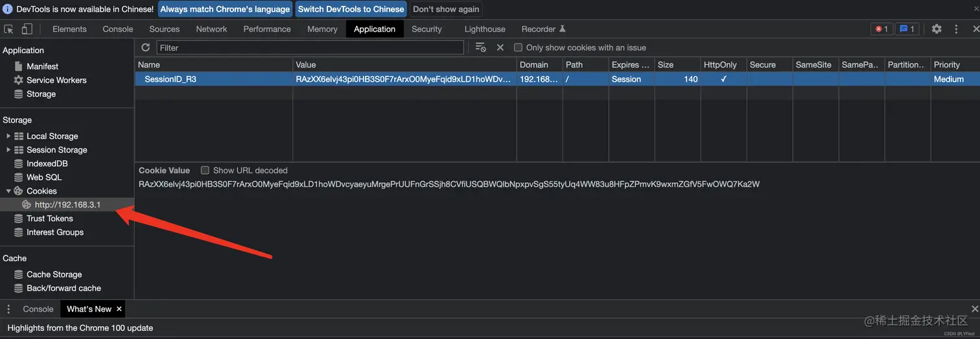Sort by SameSite column header

click(815, 65)
